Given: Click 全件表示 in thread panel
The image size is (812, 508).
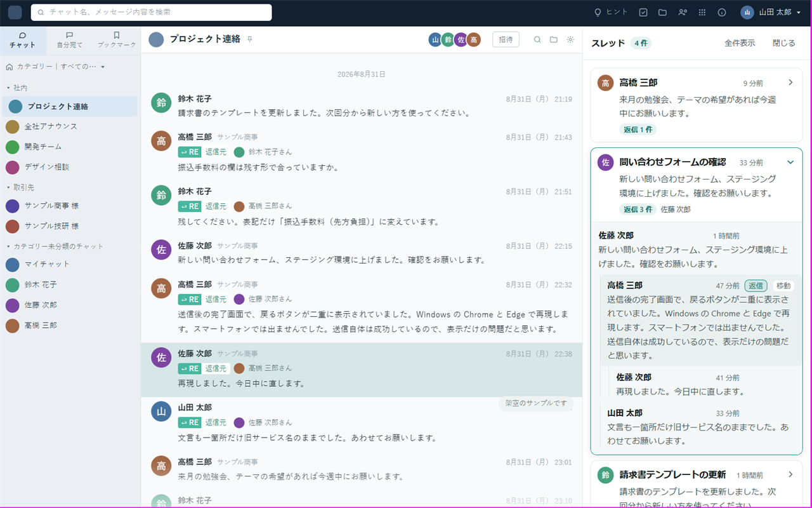Looking at the screenshot, I should coord(740,43).
